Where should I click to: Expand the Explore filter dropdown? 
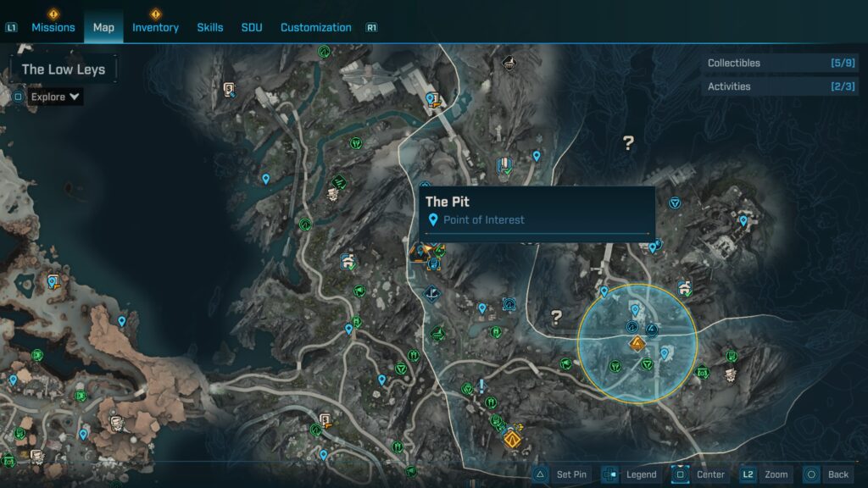[x=56, y=97]
